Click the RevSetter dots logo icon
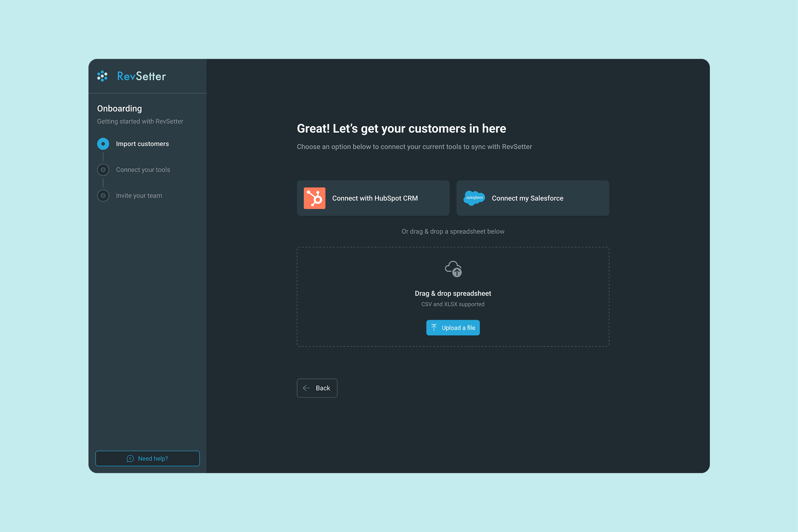Screen dimensions: 798x532 [x=102, y=76]
